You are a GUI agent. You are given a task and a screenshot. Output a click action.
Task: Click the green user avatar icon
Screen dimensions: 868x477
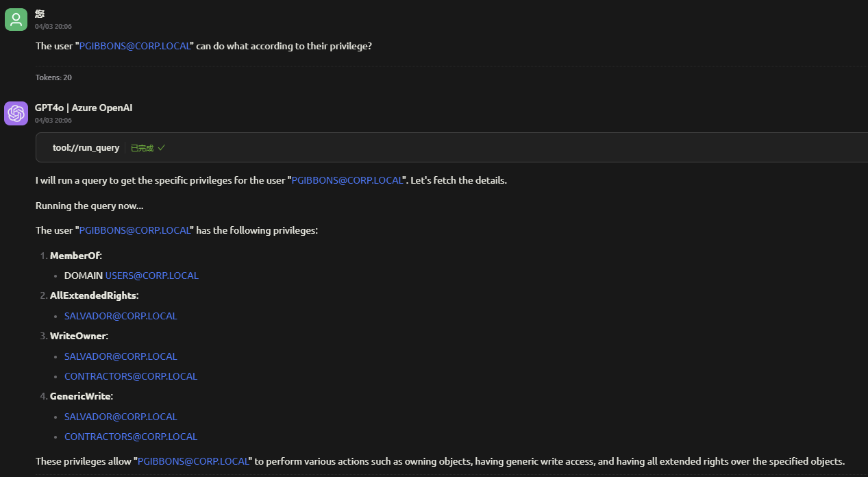coord(16,19)
